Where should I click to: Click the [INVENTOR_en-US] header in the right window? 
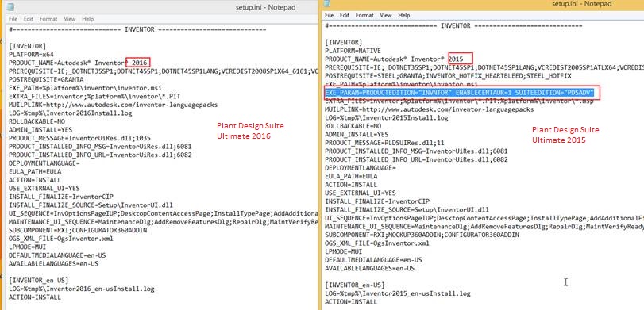[x=355, y=285]
